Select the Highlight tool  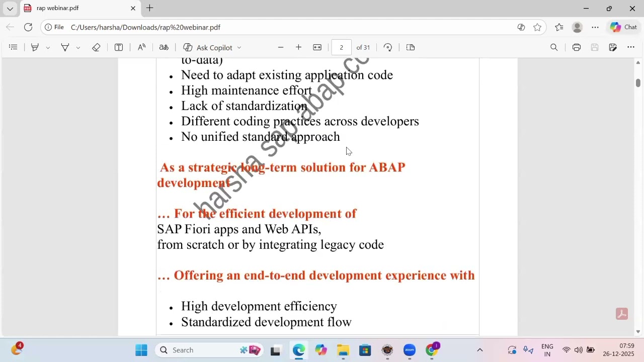pos(35,47)
